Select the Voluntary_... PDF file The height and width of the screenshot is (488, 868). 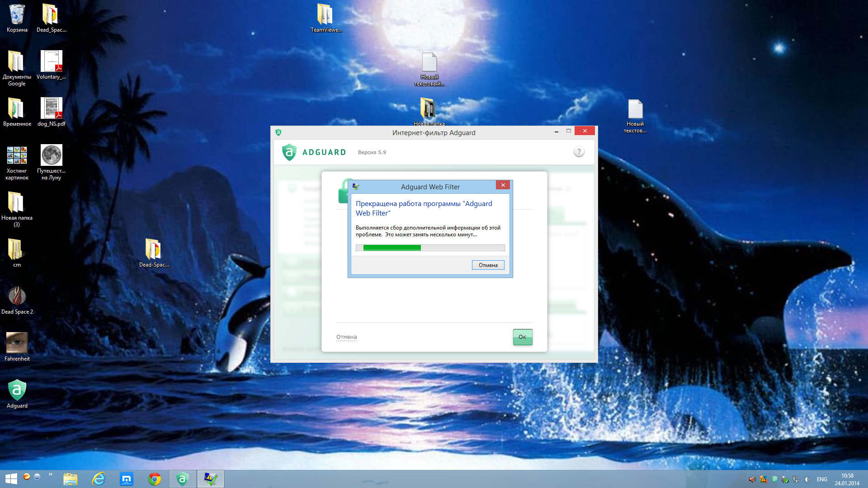click(x=51, y=65)
